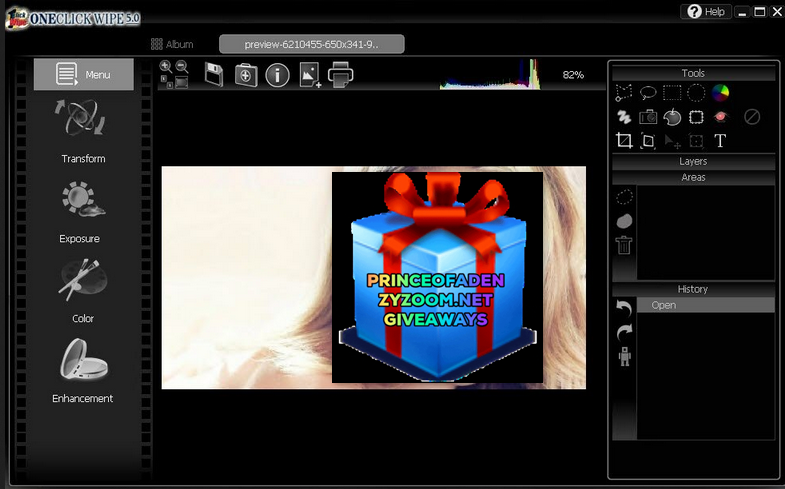Image resolution: width=785 pixels, height=489 pixels.
Task: Click the robot icon in History panel
Action: (624, 356)
